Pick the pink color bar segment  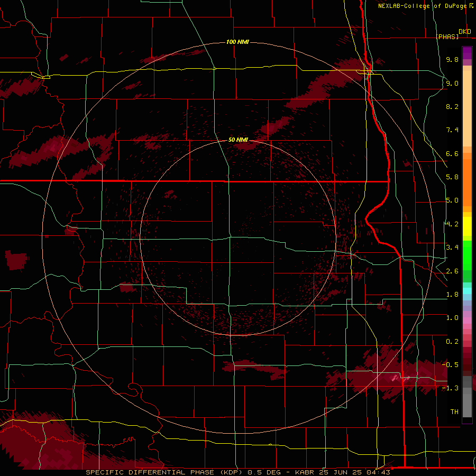pos(467,321)
